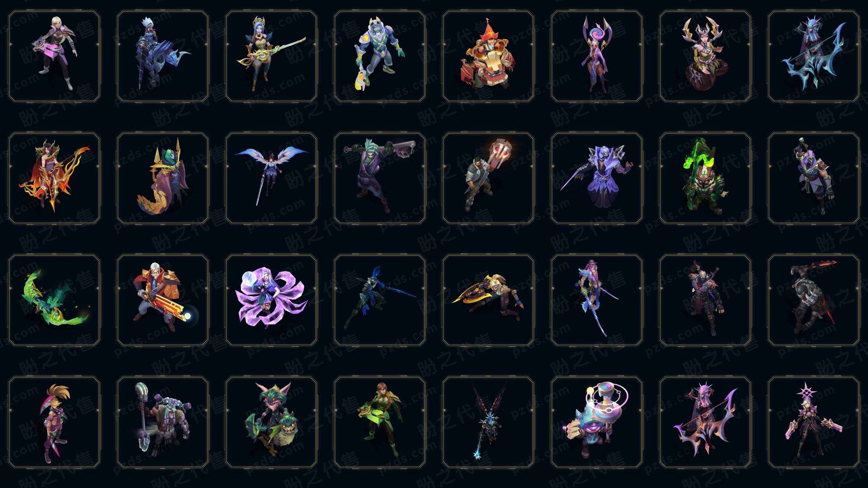Image resolution: width=868 pixels, height=488 pixels.
Task: Open the antlered woman seated on orb
Action: [x=705, y=56]
